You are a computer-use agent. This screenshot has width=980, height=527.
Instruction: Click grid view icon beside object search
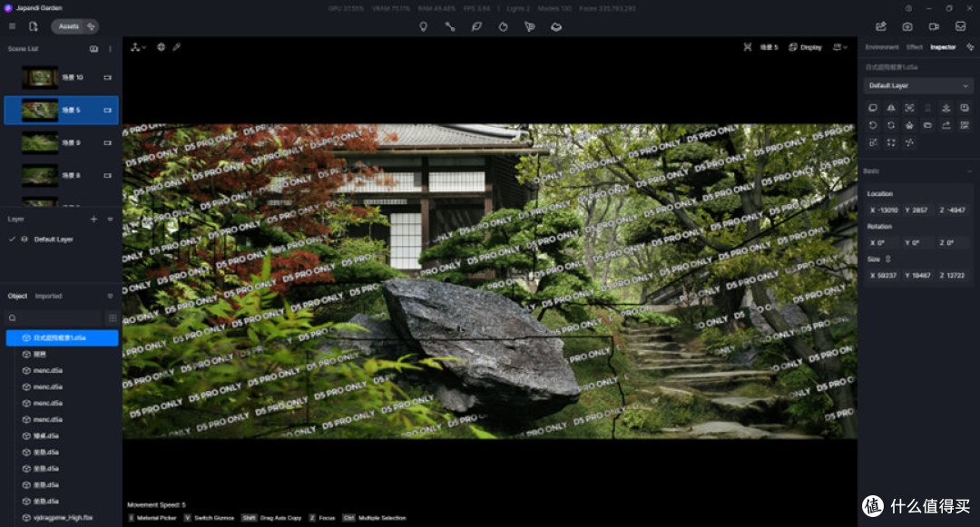113,317
